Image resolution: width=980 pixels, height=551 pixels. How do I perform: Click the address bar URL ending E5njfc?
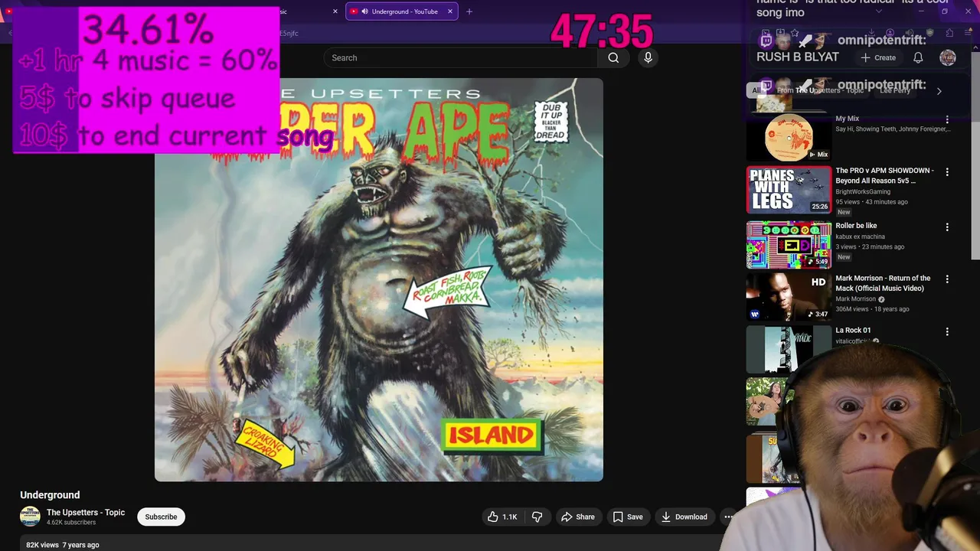(289, 34)
